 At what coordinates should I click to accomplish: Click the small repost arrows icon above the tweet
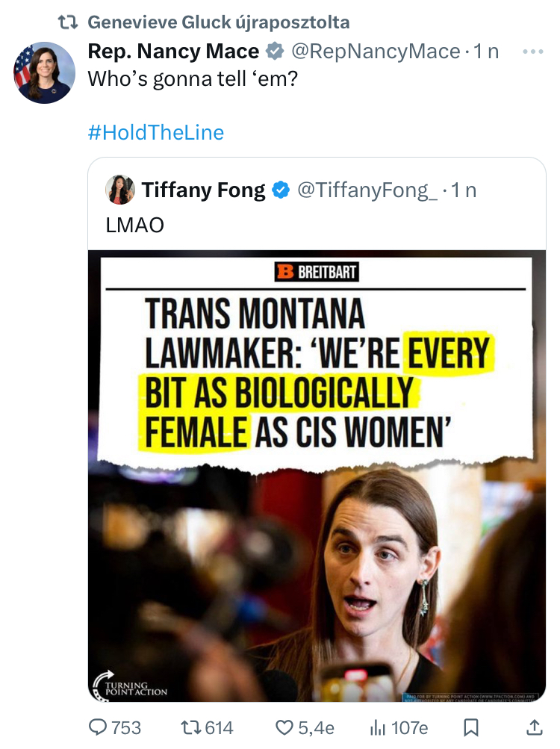[68, 22]
